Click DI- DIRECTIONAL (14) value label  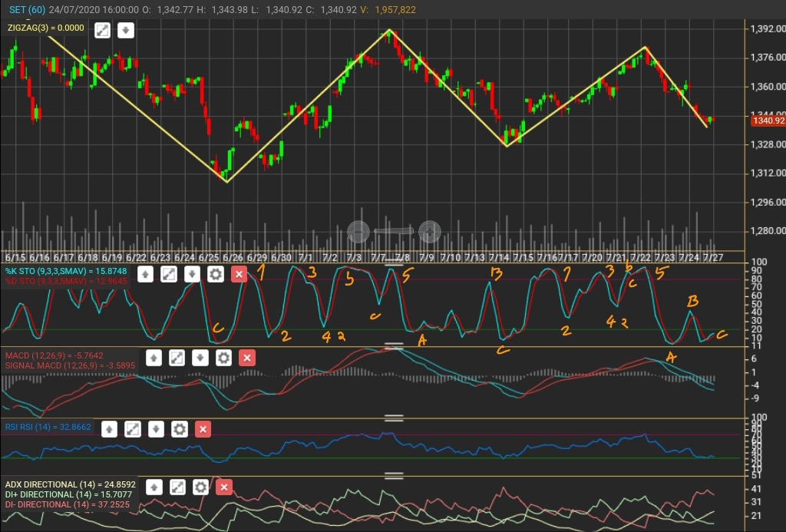tap(68, 504)
